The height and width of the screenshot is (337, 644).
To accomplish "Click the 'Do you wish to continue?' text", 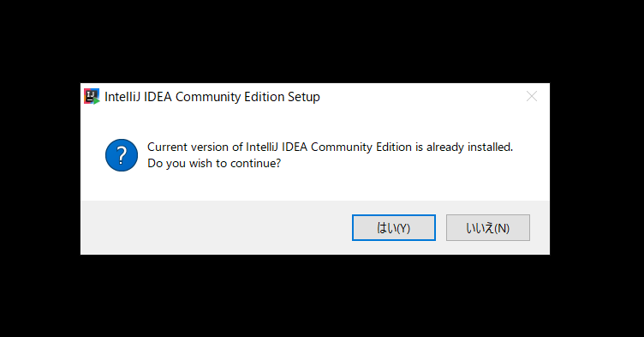I will pyautogui.click(x=214, y=164).
